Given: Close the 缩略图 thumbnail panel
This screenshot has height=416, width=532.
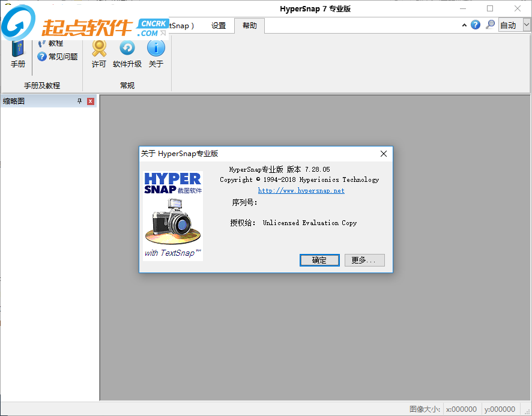Looking at the screenshot, I should click(x=91, y=101).
